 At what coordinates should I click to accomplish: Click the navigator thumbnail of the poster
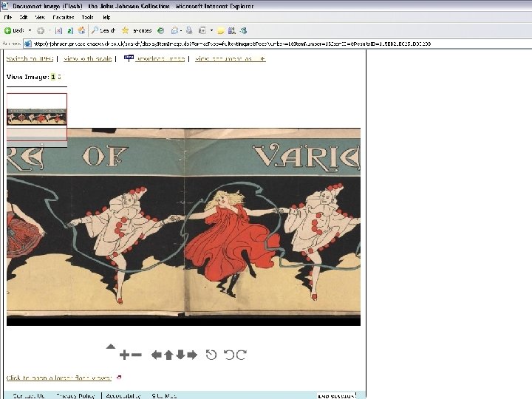pos(37,117)
